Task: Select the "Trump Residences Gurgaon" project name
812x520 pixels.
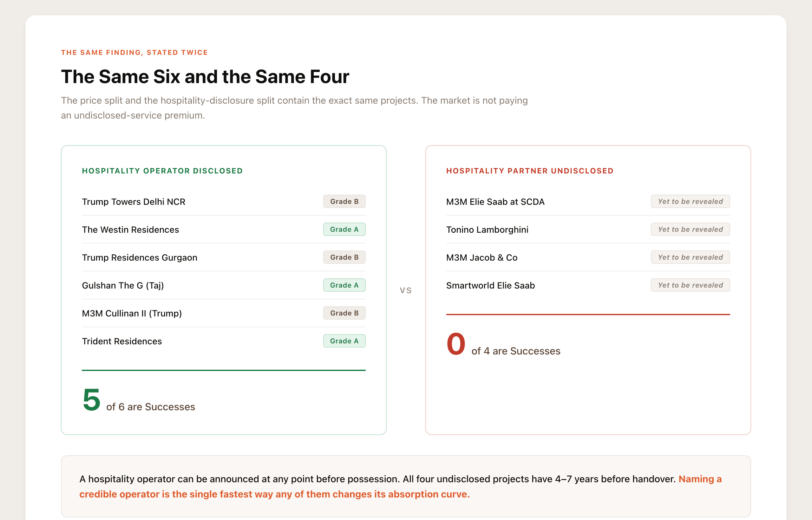Action: [140, 258]
